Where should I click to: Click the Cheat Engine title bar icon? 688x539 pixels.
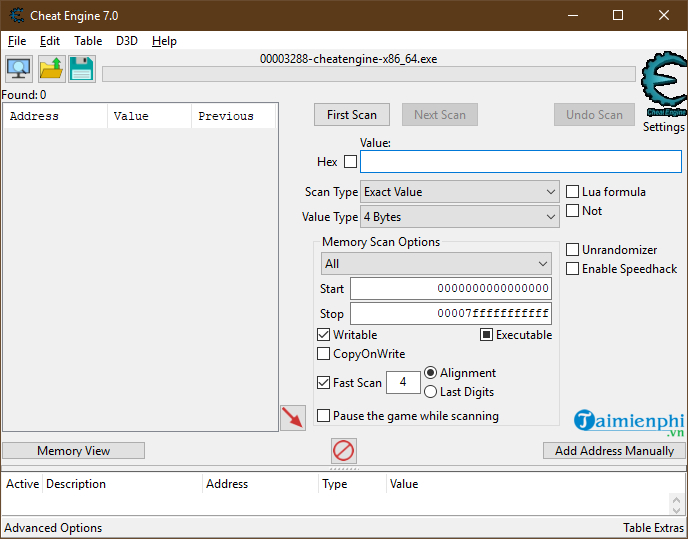[x=17, y=15]
